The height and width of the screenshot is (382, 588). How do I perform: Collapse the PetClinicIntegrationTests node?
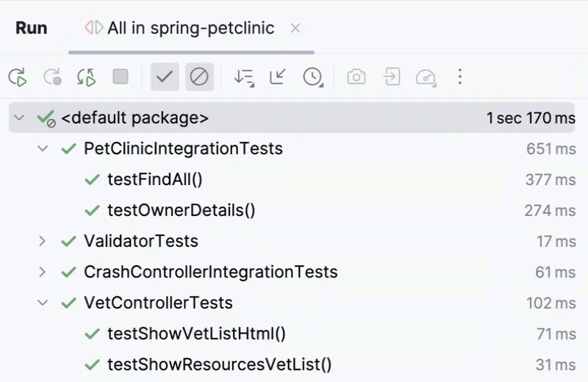[43, 148]
